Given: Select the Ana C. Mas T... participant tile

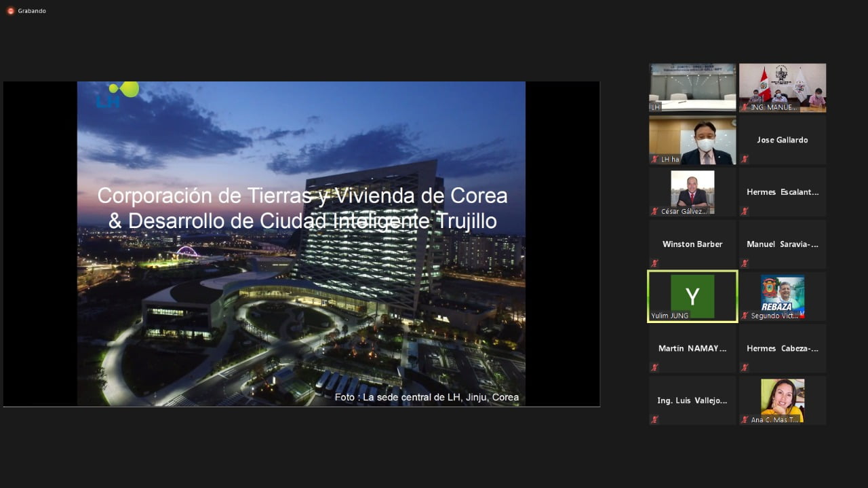Looking at the screenshot, I should [x=783, y=400].
